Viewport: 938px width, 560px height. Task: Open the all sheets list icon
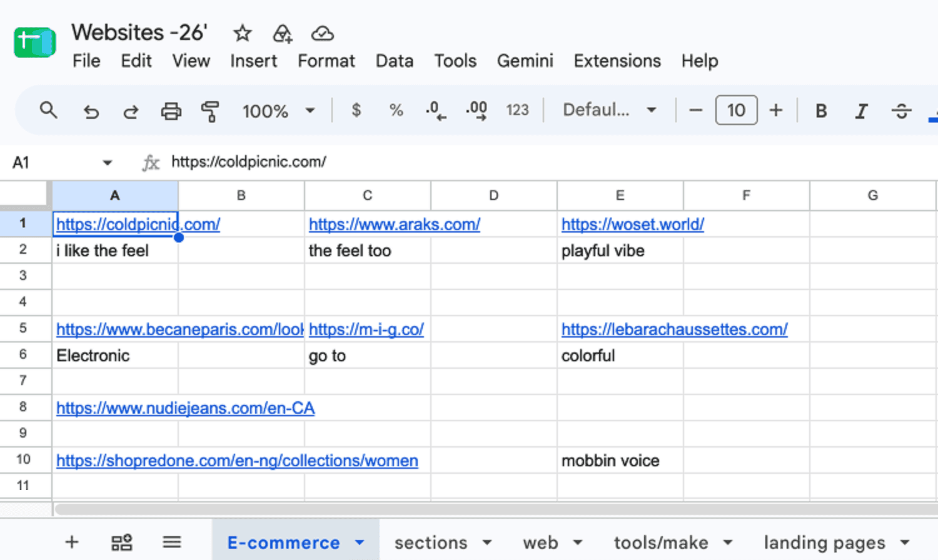[x=172, y=542]
